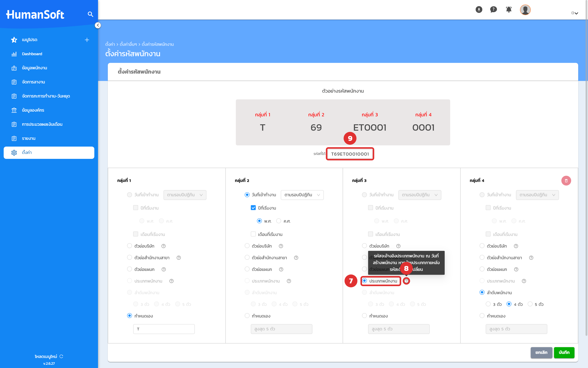Click the reload icon next to โหลดเมนูใหม่
This screenshot has height=368, width=588.
click(61, 356)
